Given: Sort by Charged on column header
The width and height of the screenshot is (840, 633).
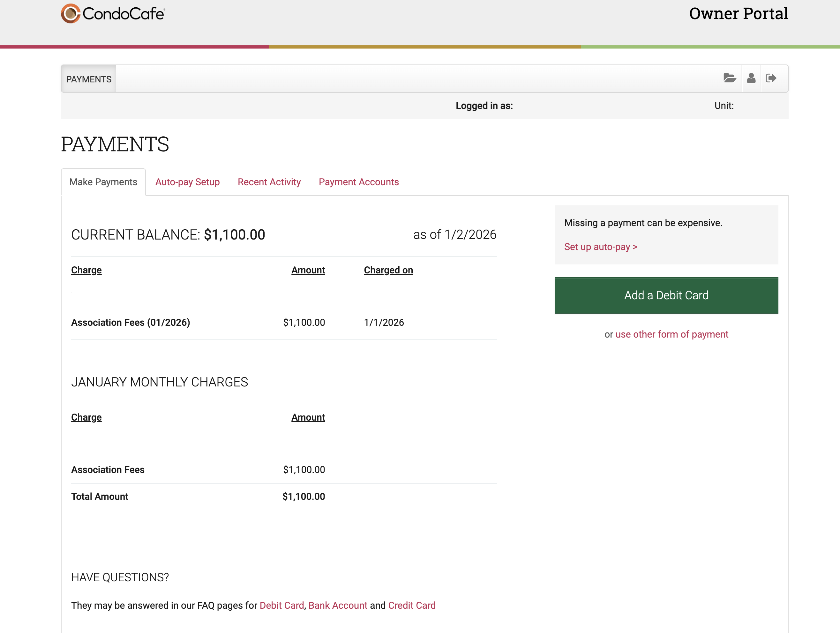Looking at the screenshot, I should 388,270.
